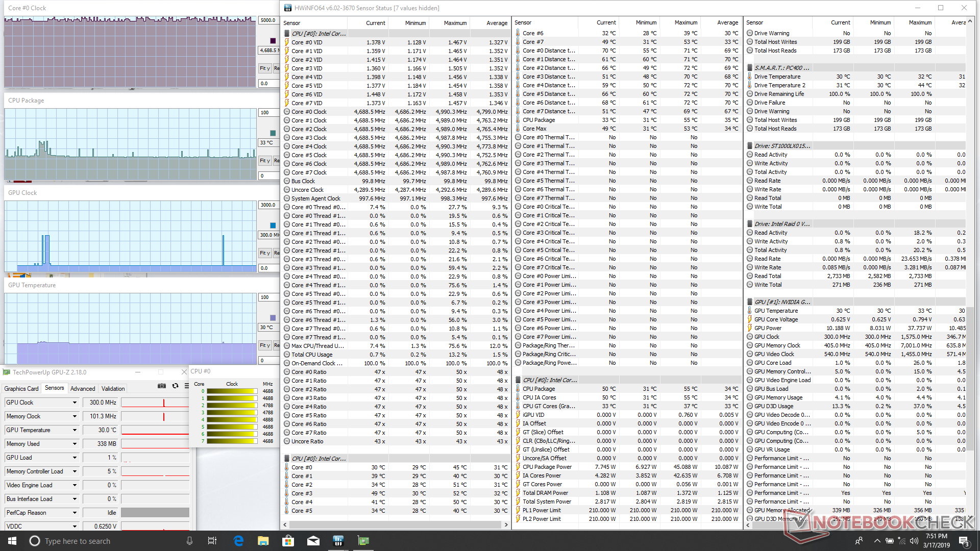Click Fit y on the GPU Clock graph

coord(264,253)
